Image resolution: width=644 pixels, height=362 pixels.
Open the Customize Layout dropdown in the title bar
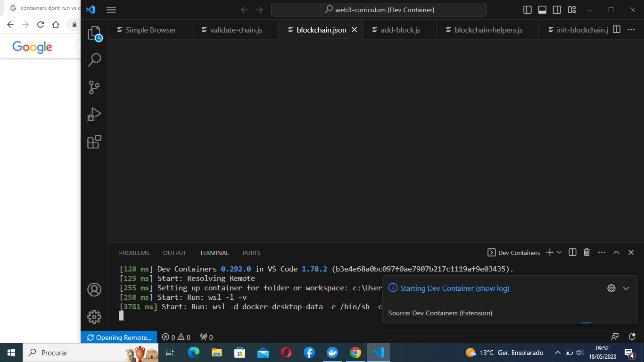[571, 9]
